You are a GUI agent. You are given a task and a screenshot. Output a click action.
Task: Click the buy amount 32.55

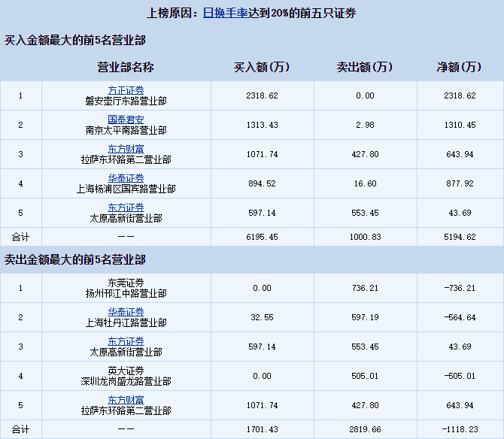(262, 317)
